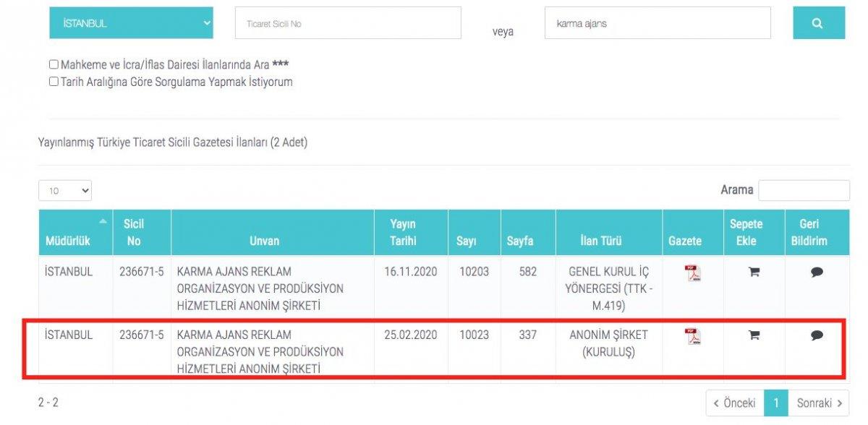
Task: Check the Tarih Aralığına Göre Sorgulama option
Action: pos(52,82)
